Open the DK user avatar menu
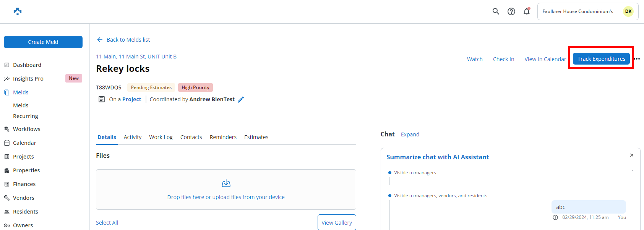The width and height of the screenshot is (644, 230). [x=628, y=11]
